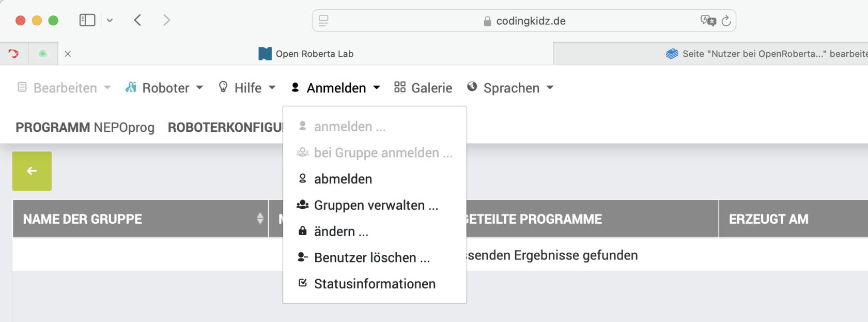Viewport: 868px width, 322px height.
Task: Open the reader view icon in address bar
Action: click(x=323, y=21)
